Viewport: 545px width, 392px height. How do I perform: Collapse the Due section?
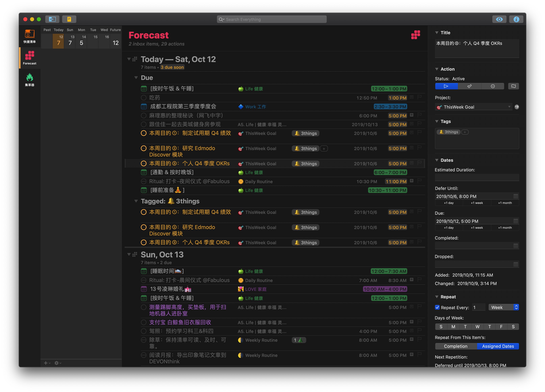(136, 78)
